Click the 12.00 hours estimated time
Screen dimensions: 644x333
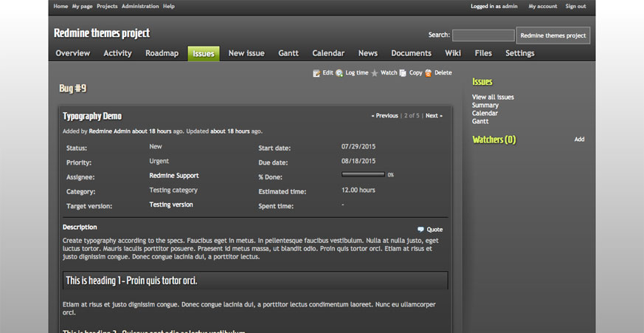point(358,190)
